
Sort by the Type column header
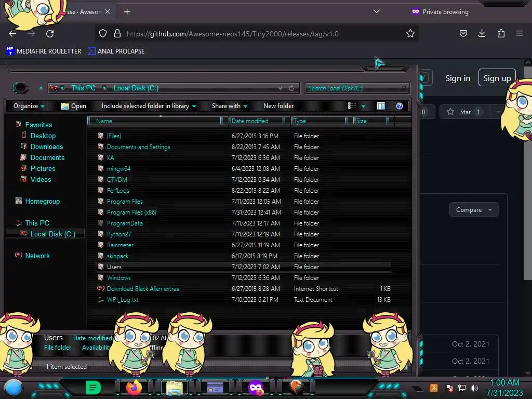point(318,121)
